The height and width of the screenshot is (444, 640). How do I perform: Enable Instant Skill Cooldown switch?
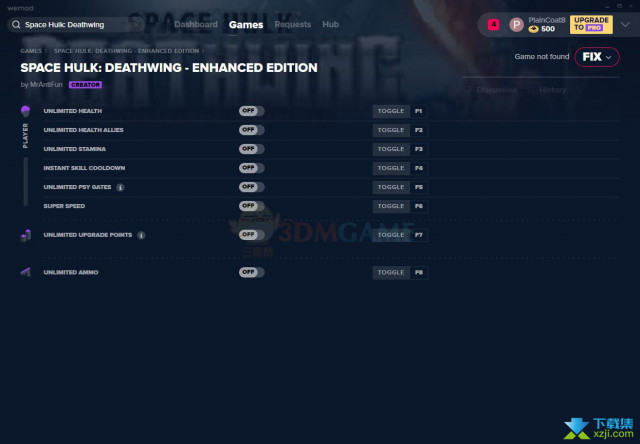[251, 168]
